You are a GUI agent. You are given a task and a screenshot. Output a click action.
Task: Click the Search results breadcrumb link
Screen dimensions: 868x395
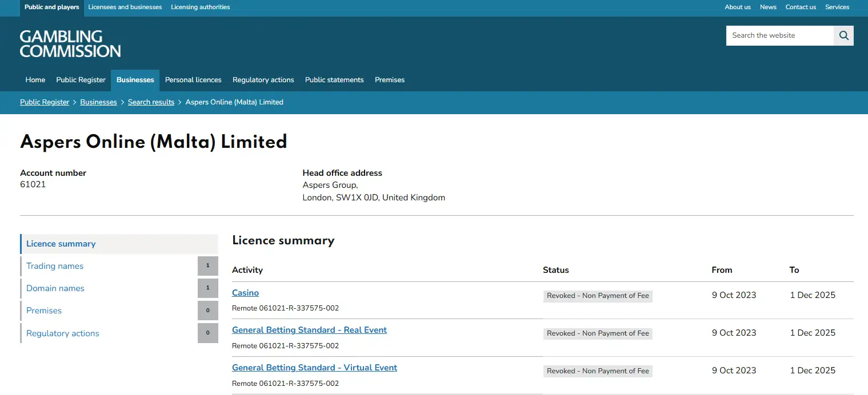click(x=151, y=102)
